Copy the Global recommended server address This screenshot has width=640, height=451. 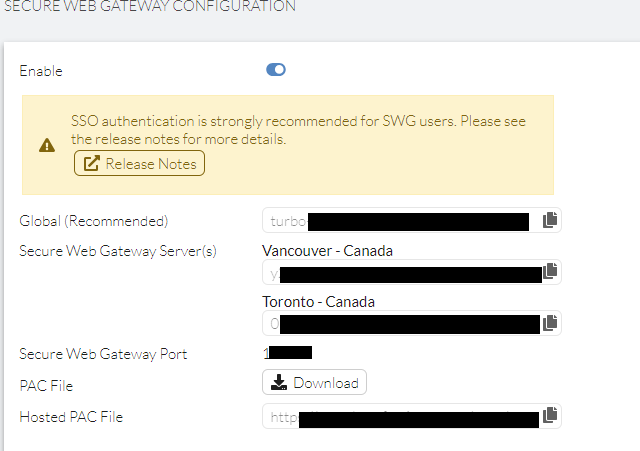tap(549, 221)
